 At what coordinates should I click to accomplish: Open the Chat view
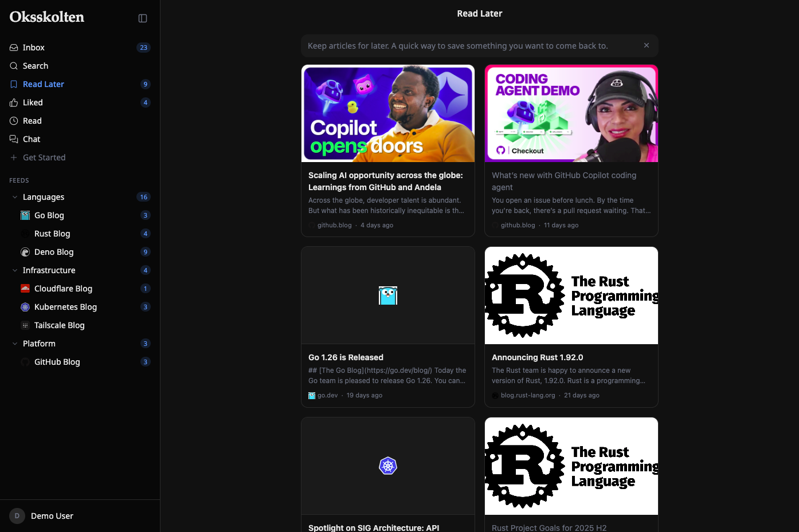point(80,139)
